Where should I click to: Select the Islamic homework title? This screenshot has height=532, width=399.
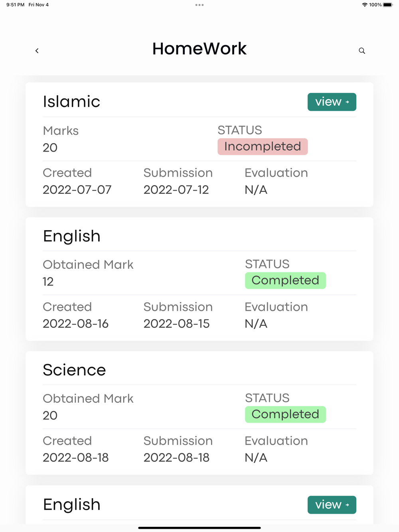[71, 102]
